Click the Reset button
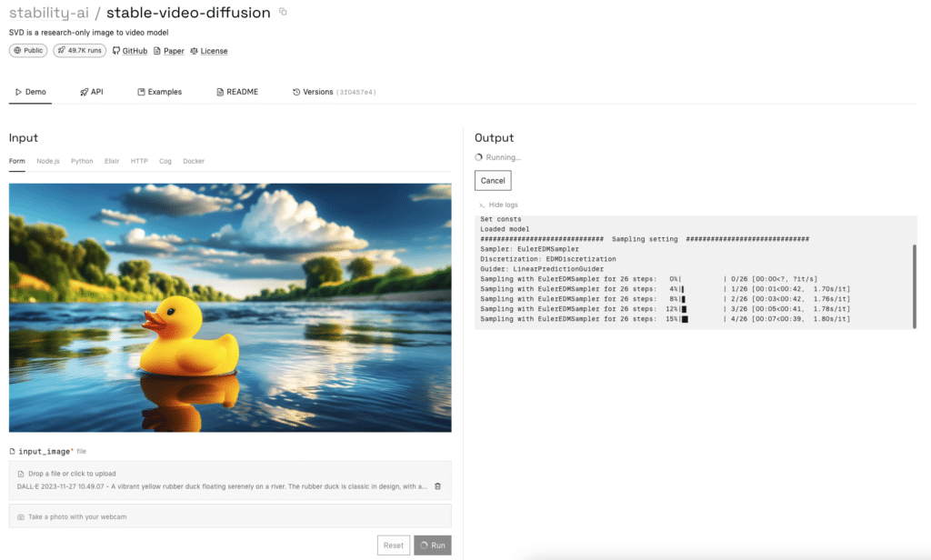Image resolution: width=931 pixels, height=560 pixels. (393, 545)
